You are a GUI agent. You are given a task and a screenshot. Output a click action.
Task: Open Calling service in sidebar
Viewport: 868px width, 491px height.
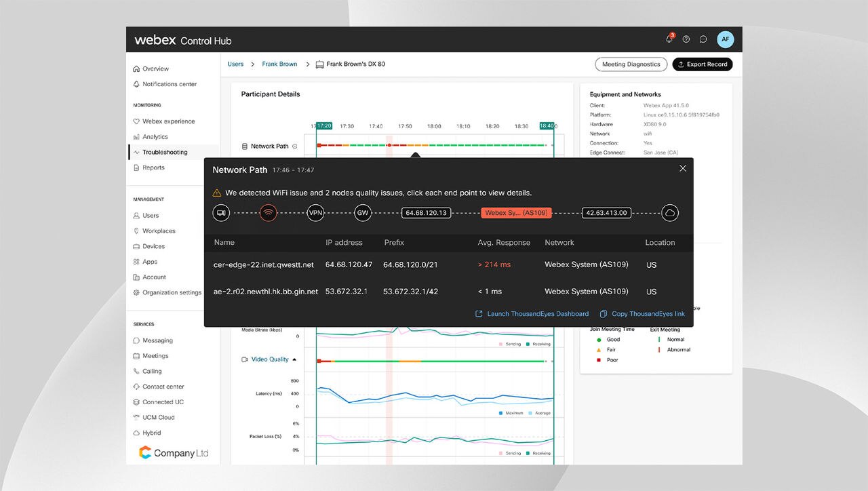pyautogui.click(x=147, y=372)
